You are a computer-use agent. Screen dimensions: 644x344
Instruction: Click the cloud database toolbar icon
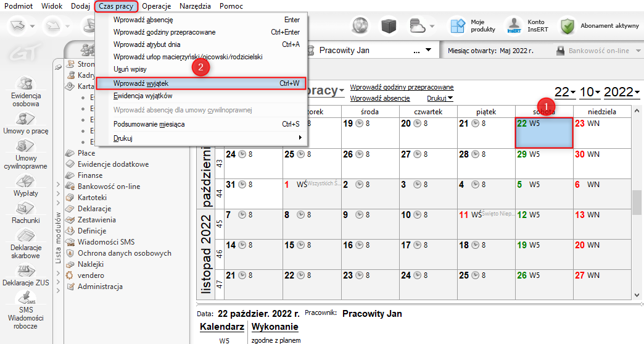click(x=417, y=26)
